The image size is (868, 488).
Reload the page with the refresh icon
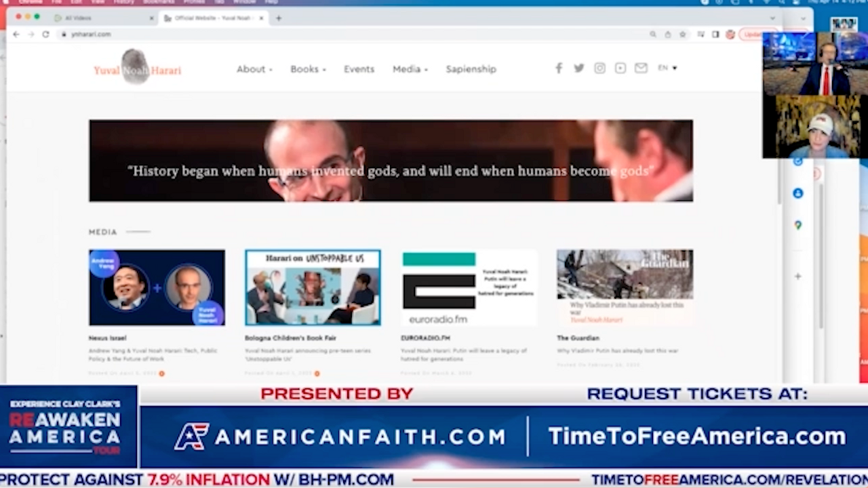pos(45,34)
